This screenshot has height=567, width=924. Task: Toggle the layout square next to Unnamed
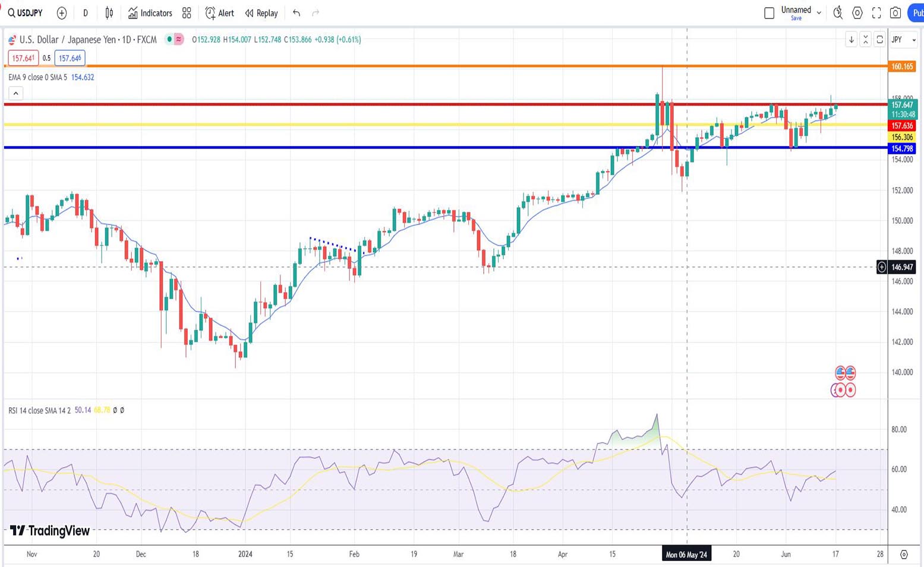[769, 12]
